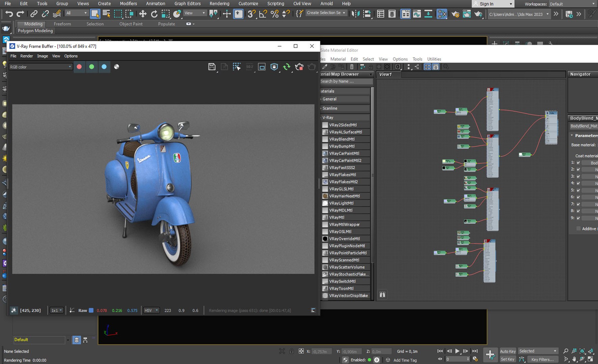
Task: Switch to Freeform ribbon tab
Action: (x=62, y=24)
